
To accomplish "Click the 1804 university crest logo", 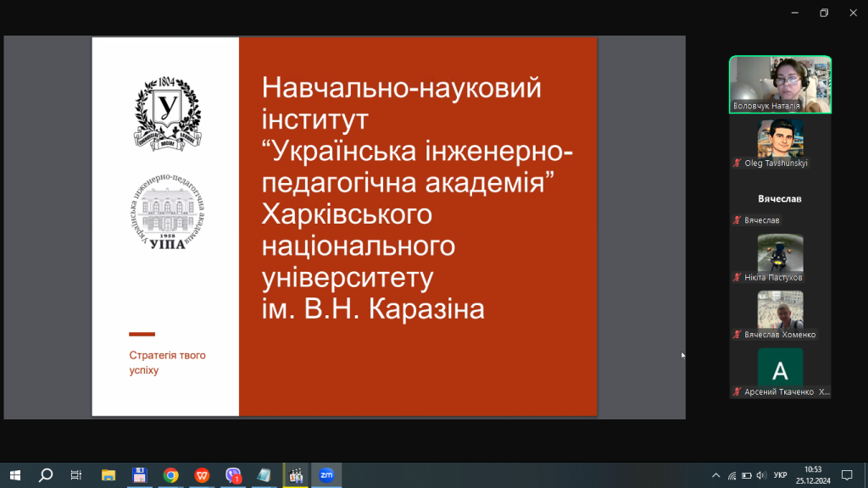I will [x=167, y=114].
